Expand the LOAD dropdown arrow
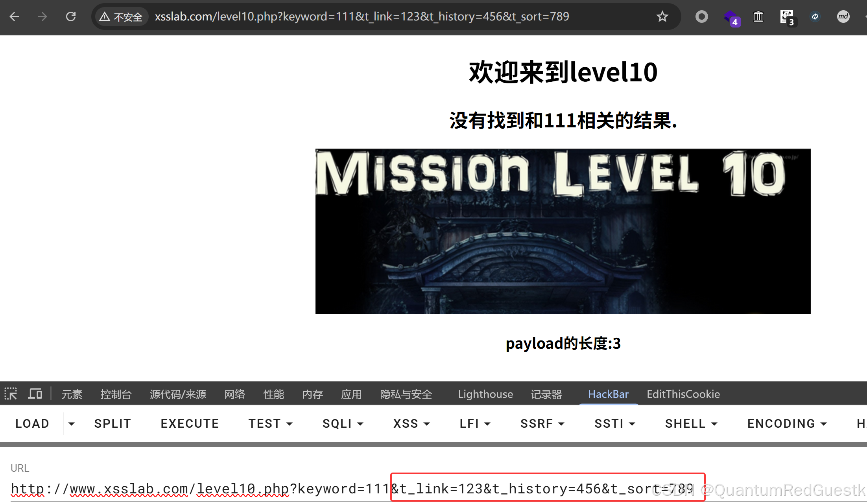This screenshot has height=504, width=867. click(x=71, y=424)
